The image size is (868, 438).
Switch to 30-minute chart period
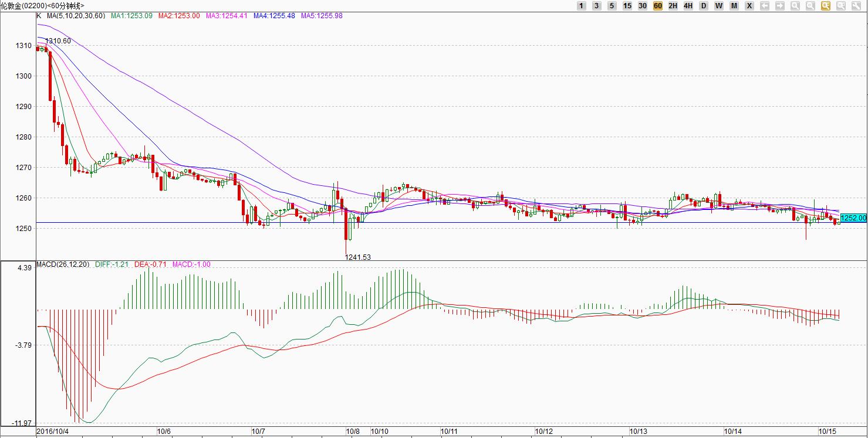(642, 5)
